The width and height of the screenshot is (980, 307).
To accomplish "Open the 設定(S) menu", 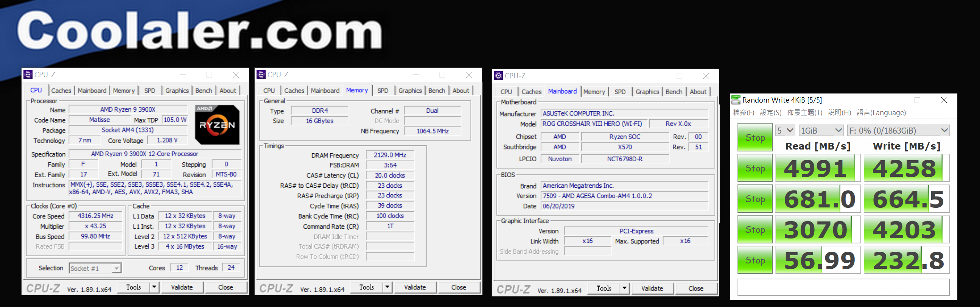I will 770,112.
